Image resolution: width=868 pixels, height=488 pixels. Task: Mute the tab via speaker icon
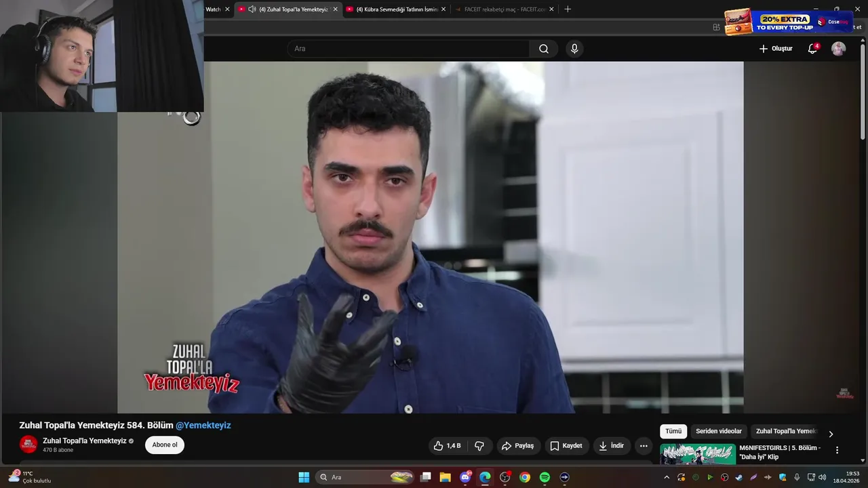tap(252, 9)
